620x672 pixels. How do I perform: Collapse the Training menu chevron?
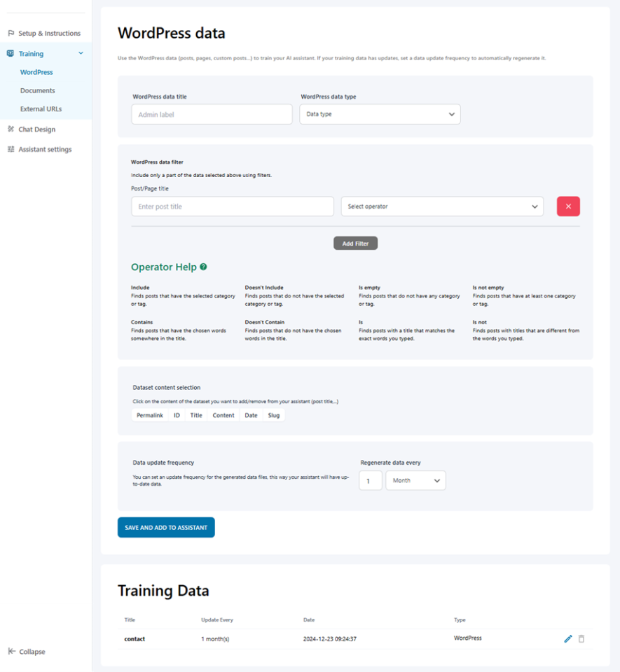pyautogui.click(x=81, y=53)
